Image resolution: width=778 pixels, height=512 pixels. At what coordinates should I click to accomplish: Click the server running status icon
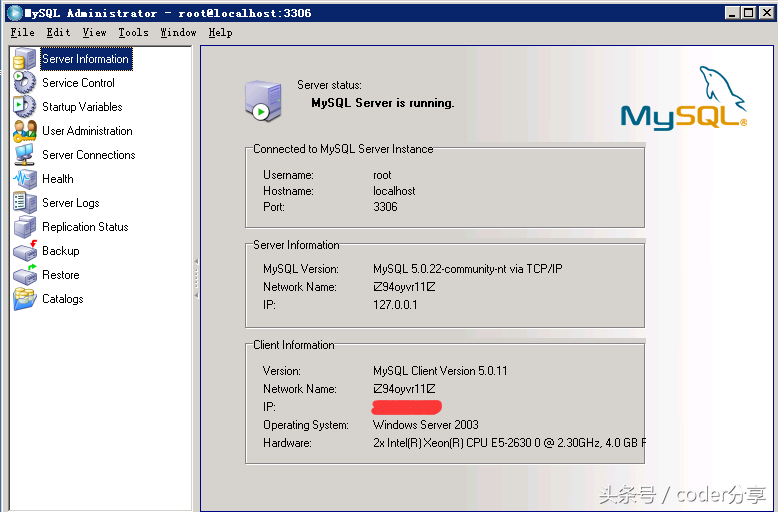[262, 101]
